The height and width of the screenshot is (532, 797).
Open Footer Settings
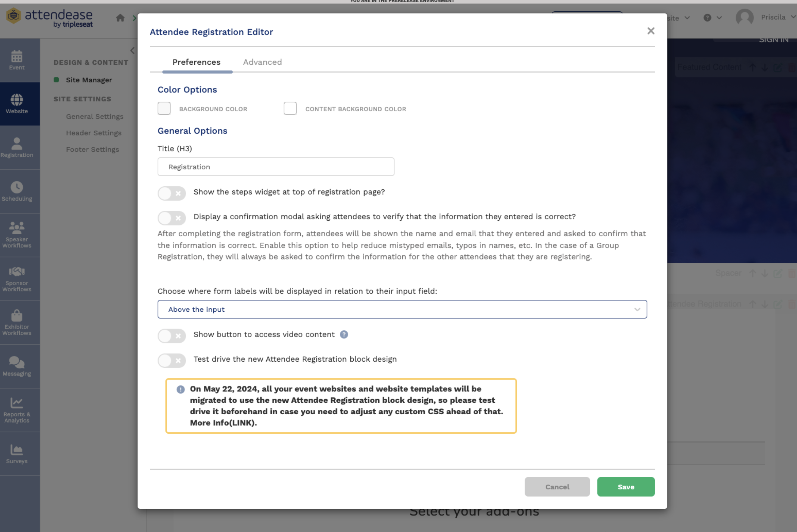[92, 149]
